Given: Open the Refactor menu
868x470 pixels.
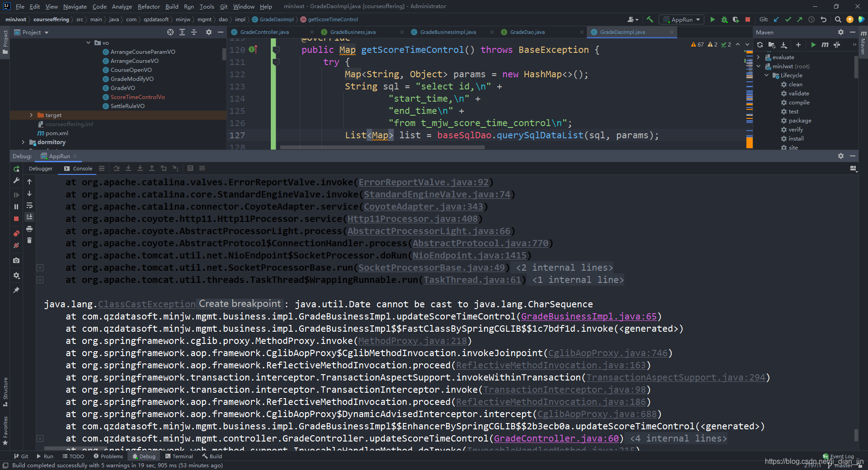Looking at the screenshot, I should pos(149,6).
